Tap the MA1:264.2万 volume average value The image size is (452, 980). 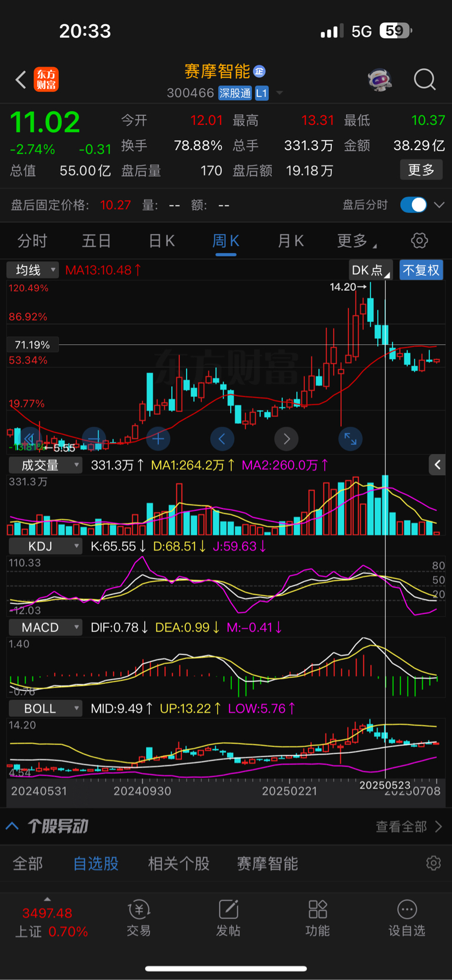(193, 465)
